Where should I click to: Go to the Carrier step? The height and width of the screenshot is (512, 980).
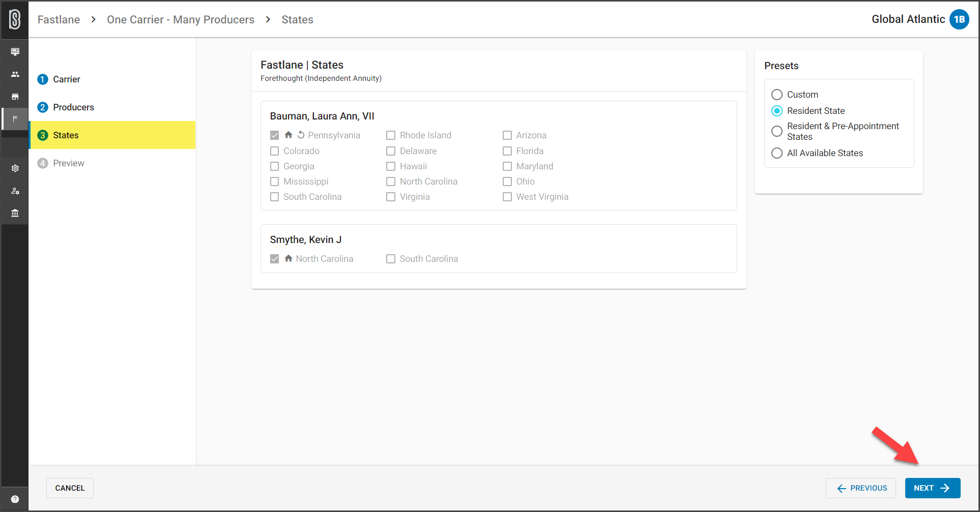tap(112, 79)
